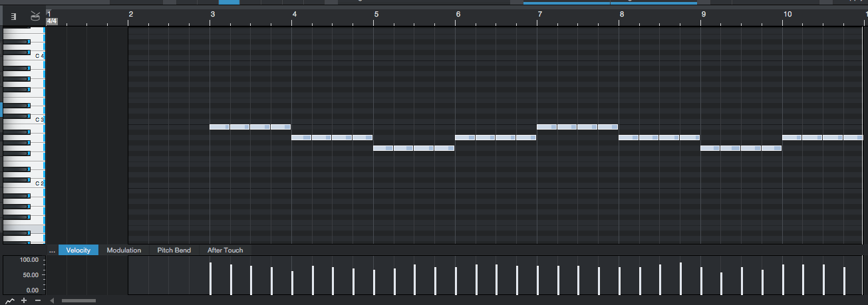Set playhead at bar 2 on ruler
Image resolution: width=868 pixels, height=305 pixels.
130,14
